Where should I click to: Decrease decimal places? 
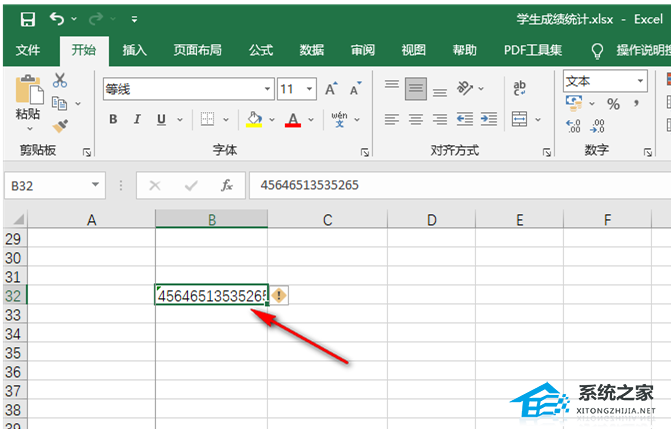coord(597,126)
